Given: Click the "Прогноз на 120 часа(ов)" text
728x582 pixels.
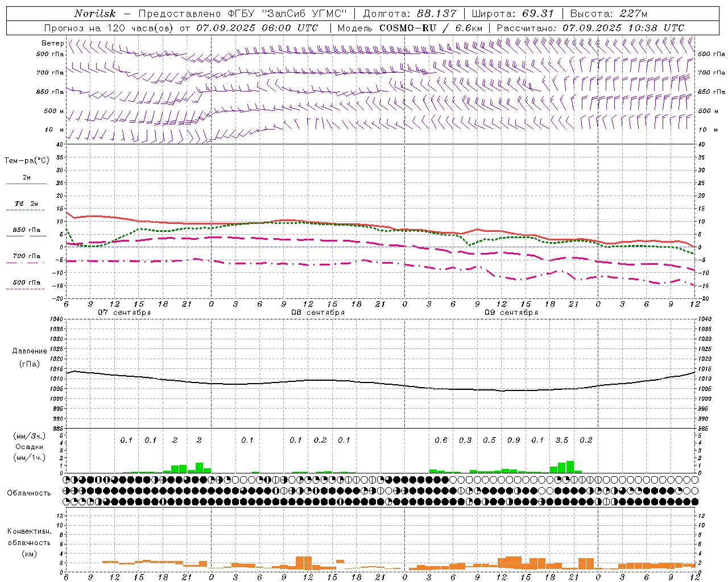Looking at the screenshot, I should point(109,28).
